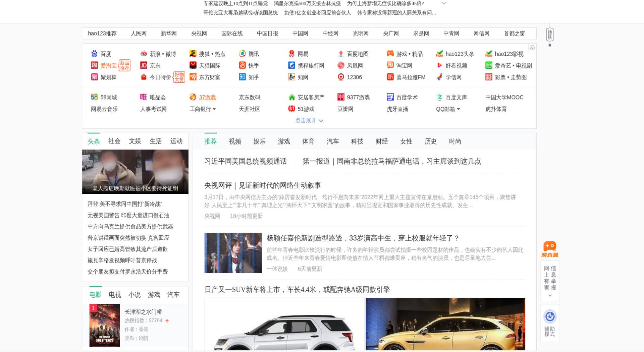
Task: Open the 杨颖 school uniform article thumbnail
Action: click(x=233, y=253)
